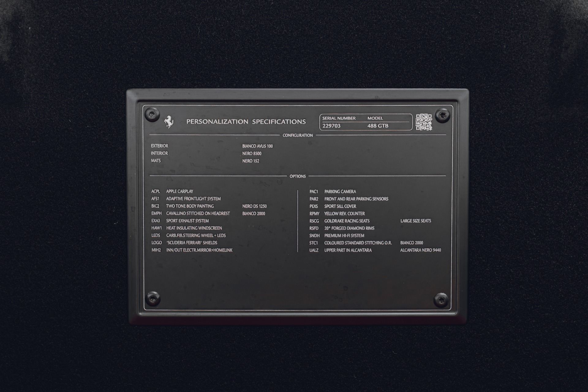Click option code 'RPMY'
The height and width of the screenshot is (392, 588).
coord(315,213)
